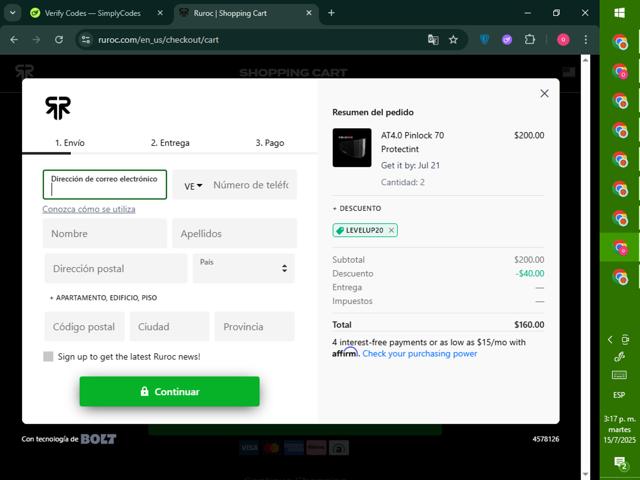Click the Cantidad: 2 text
640x480 pixels.
[x=402, y=182]
